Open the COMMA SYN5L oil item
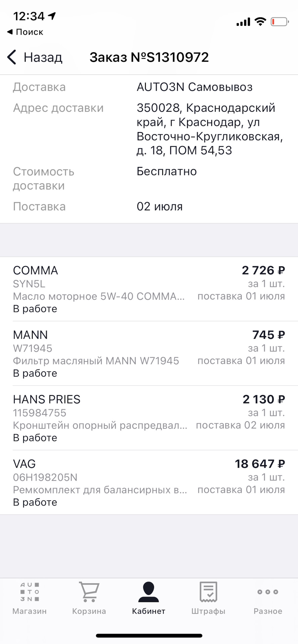Image resolution: width=298 pixels, height=644 pixels. pyautogui.click(x=149, y=289)
